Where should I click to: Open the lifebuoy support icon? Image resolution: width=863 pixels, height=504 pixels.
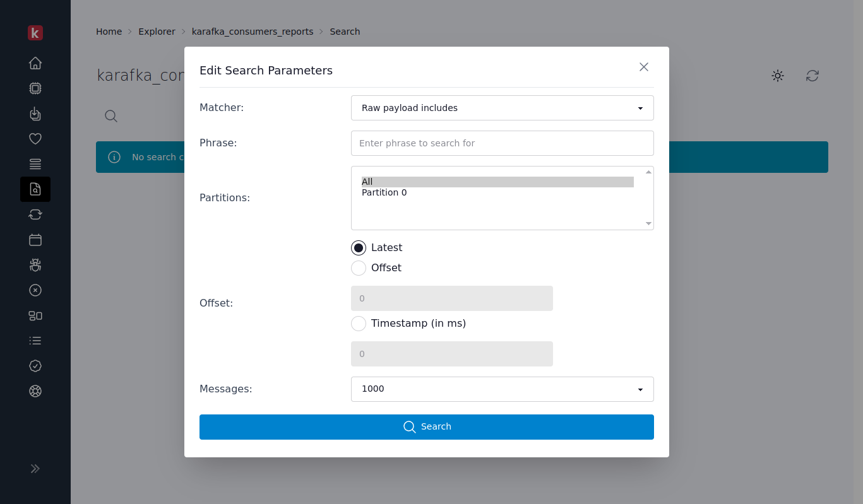pos(35,391)
